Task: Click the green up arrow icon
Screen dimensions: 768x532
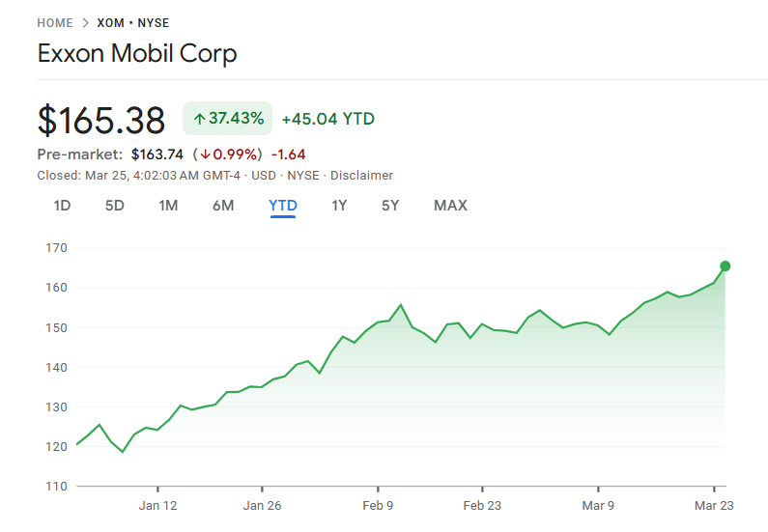Action: click(x=199, y=119)
